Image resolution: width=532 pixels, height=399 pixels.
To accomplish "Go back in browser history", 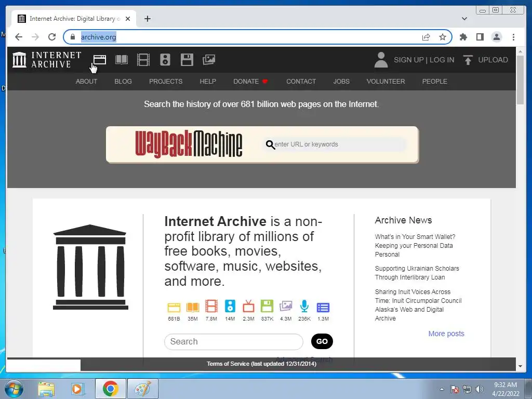I will click(x=19, y=37).
